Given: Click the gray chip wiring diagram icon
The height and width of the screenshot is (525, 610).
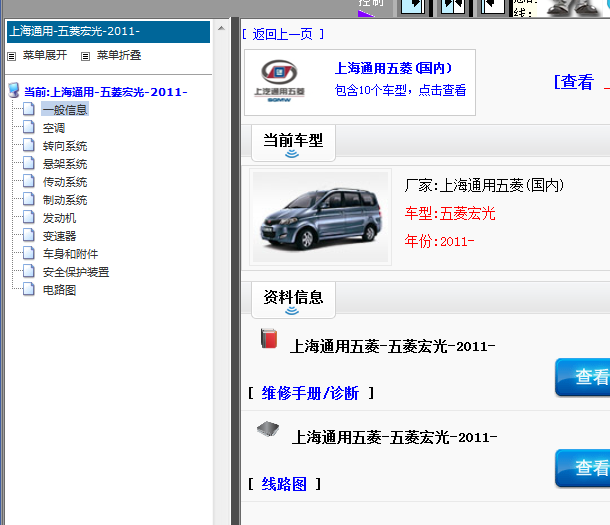Looking at the screenshot, I should click(x=268, y=429).
